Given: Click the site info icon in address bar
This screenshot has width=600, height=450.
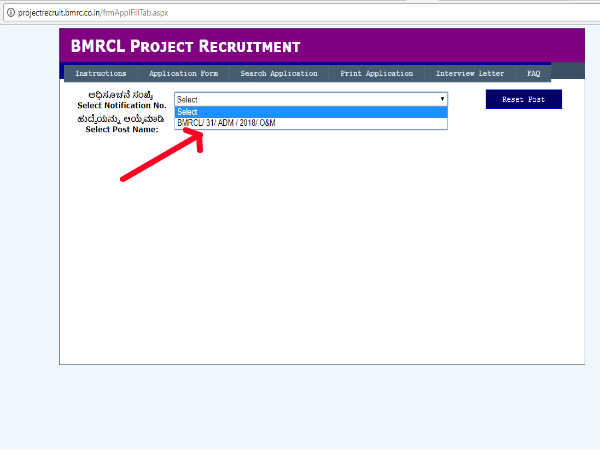Looking at the screenshot, I should pyautogui.click(x=11, y=13).
